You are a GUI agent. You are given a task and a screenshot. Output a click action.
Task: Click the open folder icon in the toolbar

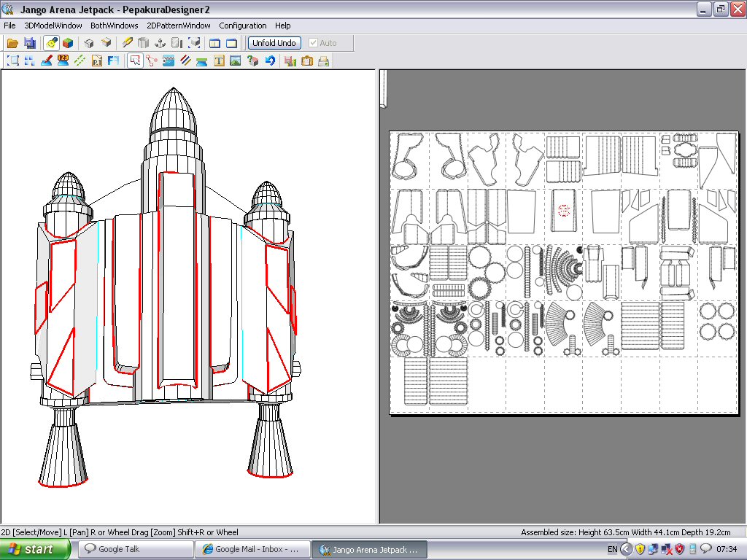tap(12, 43)
